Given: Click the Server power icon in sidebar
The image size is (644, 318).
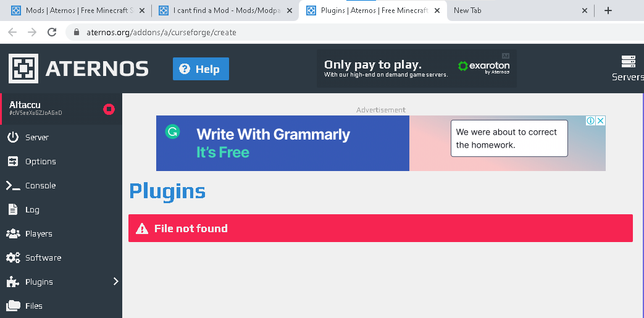Looking at the screenshot, I should (x=13, y=137).
